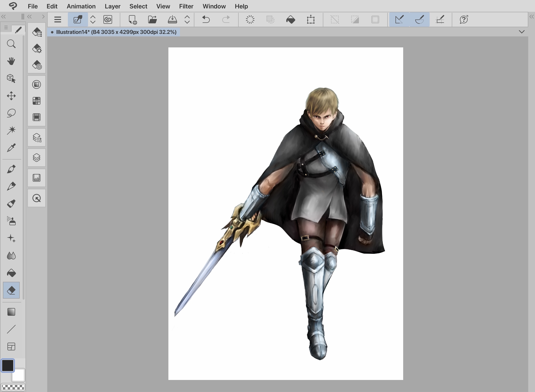This screenshot has width=535, height=392.
Task: Select the Pencil tool
Action: [11, 186]
